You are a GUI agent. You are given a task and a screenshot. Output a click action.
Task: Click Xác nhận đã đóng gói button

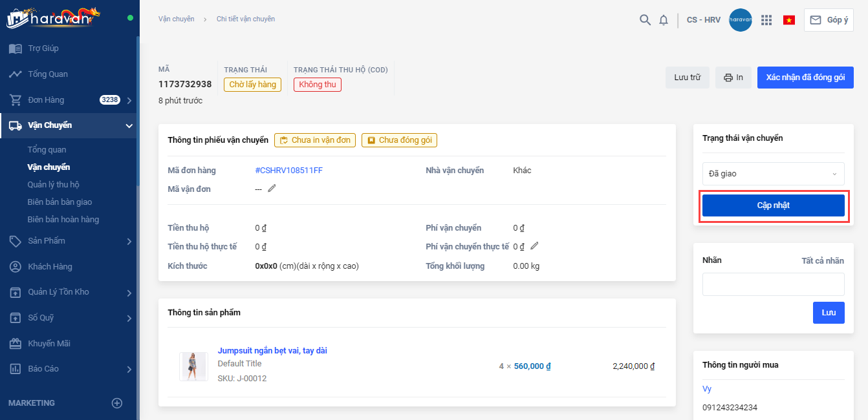tap(805, 78)
